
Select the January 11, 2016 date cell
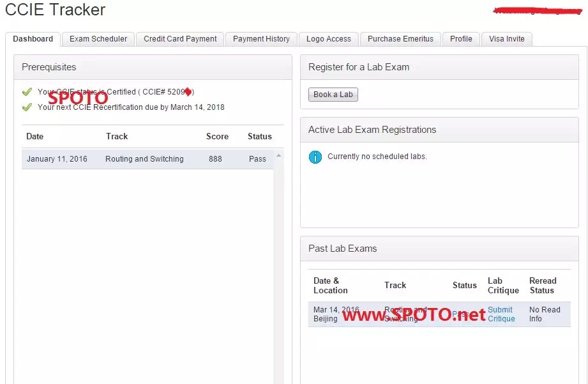[x=57, y=159]
